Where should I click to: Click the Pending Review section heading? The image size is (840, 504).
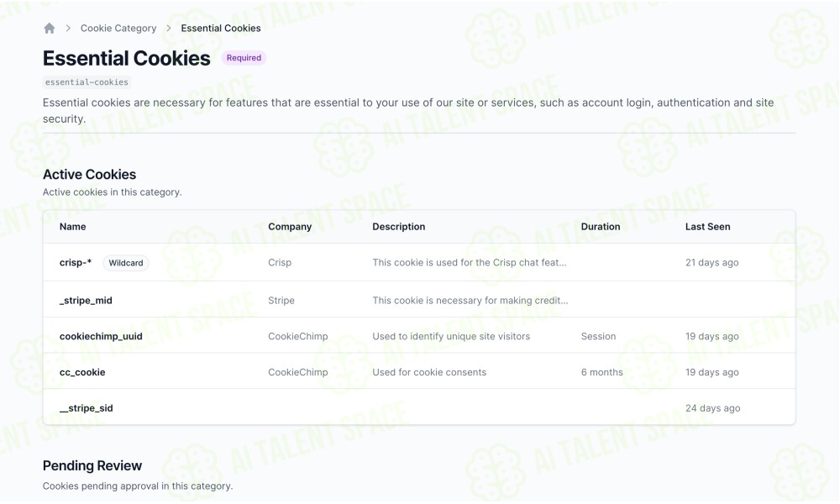(92, 465)
